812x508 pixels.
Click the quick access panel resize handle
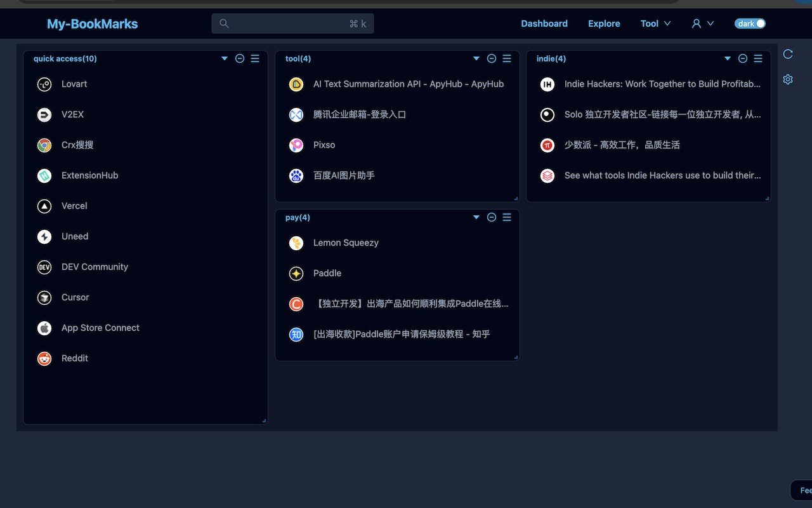265,421
